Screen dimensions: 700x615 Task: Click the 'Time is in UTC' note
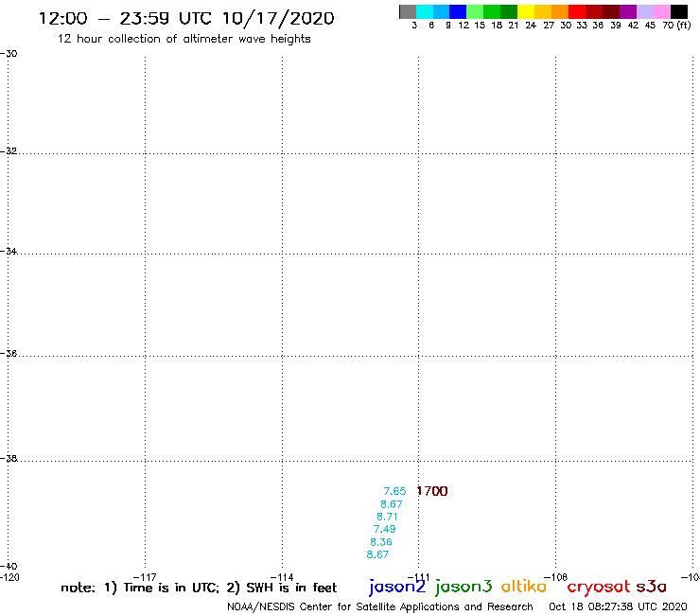pyautogui.click(x=171, y=588)
